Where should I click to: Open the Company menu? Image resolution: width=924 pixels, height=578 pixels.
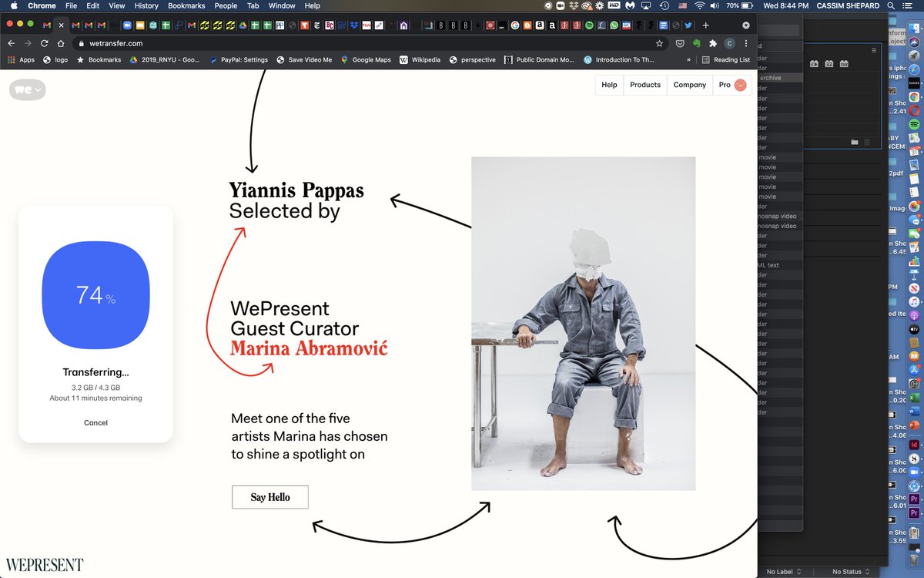(x=690, y=85)
